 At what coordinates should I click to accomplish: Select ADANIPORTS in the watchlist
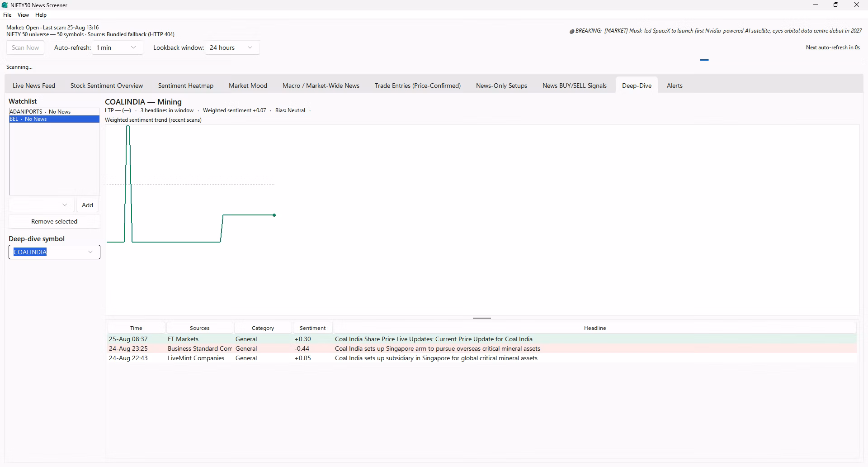tap(54, 112)
